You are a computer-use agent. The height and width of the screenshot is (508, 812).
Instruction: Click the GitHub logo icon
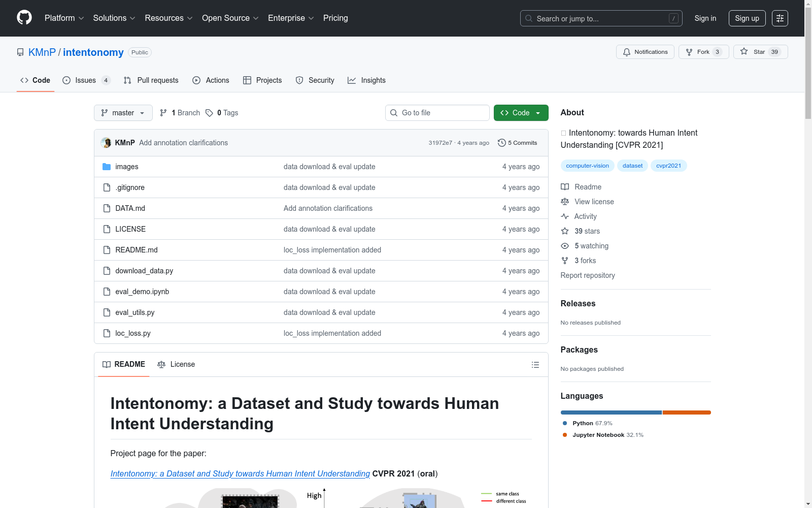click(24, 18)
